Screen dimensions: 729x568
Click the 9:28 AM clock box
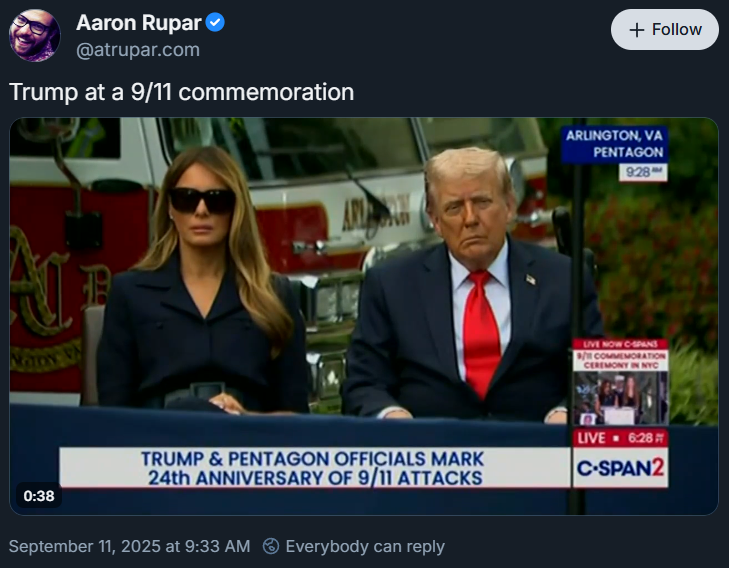[x=643, y=172]
